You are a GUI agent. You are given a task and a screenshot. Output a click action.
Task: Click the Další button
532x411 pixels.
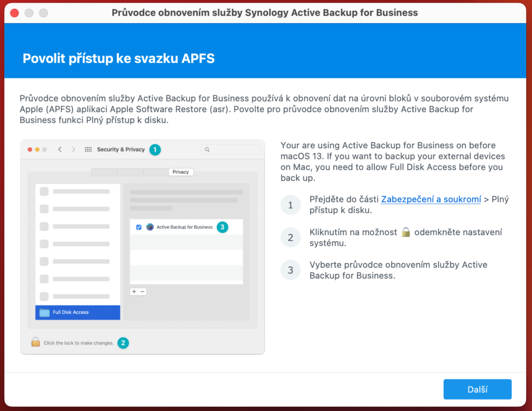tap(477, 389)
